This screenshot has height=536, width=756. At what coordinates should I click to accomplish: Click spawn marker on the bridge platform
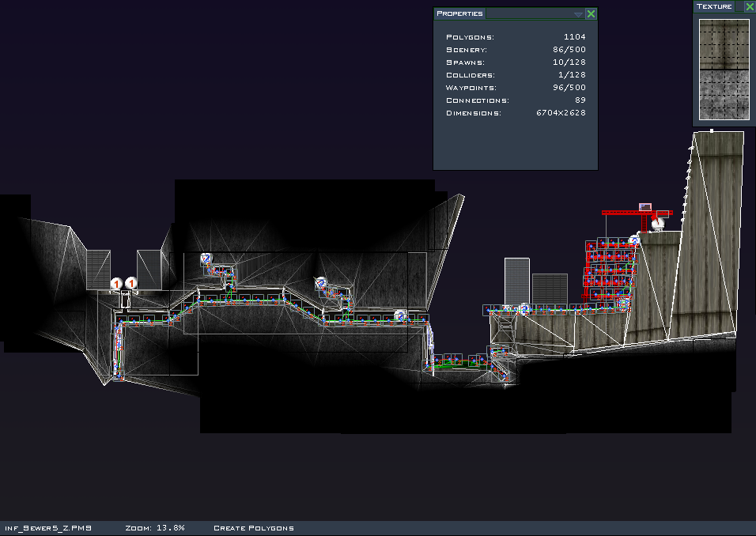(524, 308)
